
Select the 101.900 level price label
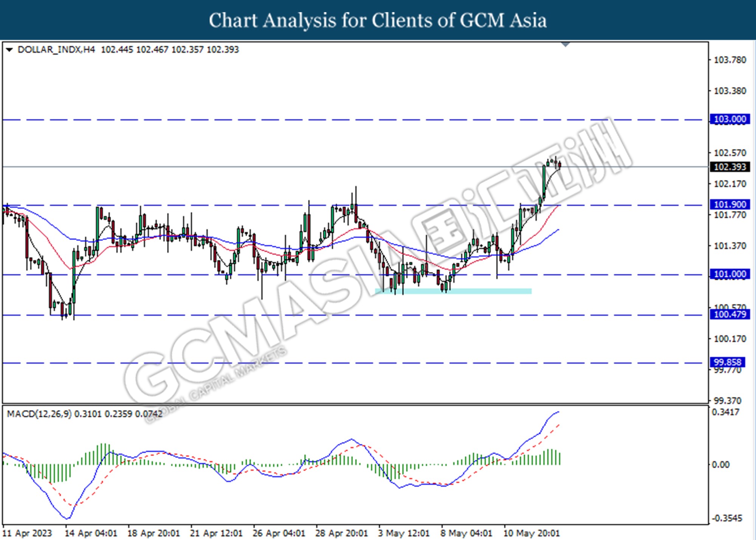click(730, 205)
